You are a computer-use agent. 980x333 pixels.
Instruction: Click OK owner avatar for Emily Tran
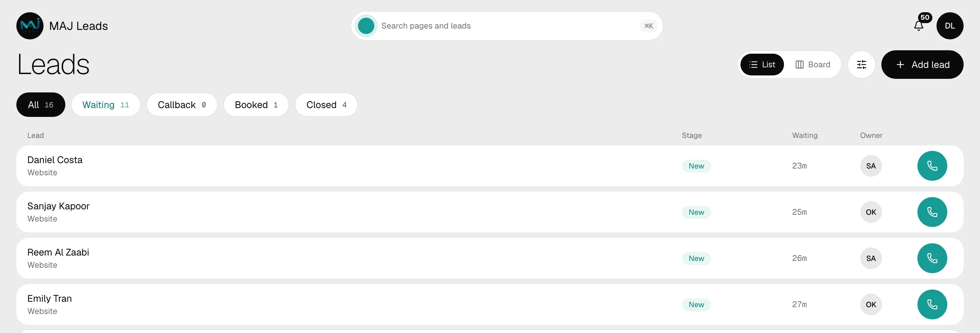pyautogui.click(x=871, y=304)
